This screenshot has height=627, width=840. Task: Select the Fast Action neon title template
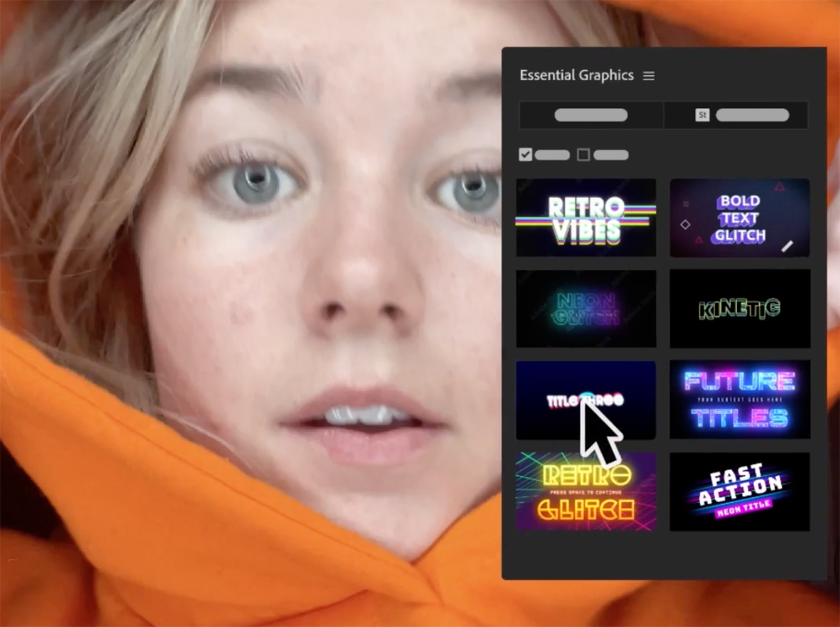[x=740, y=492]
